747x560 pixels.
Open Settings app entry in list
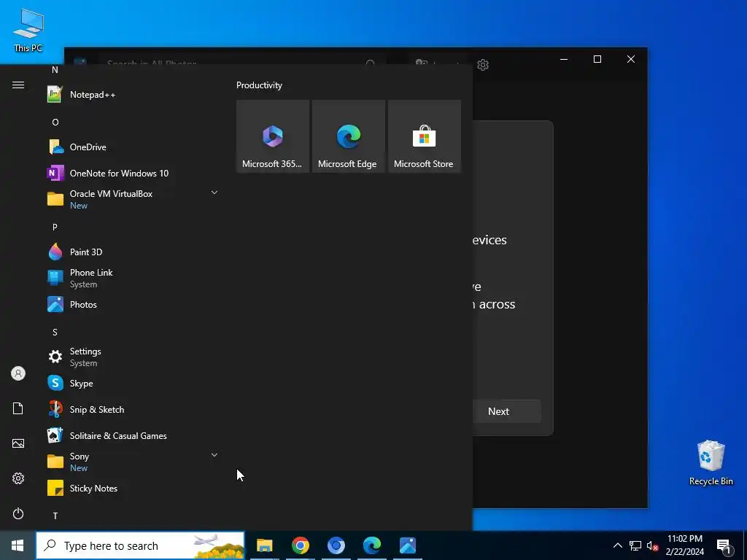(131, 357)
